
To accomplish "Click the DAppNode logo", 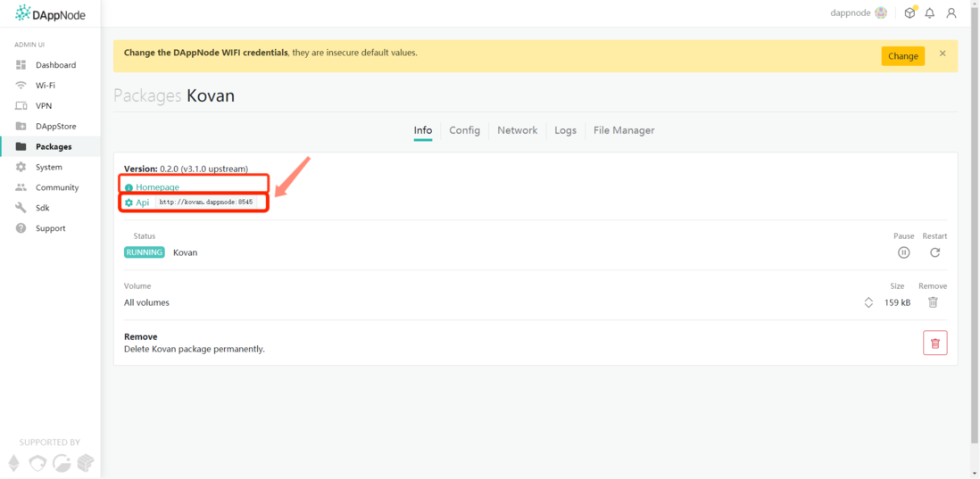I will click(x=50, y=13).
